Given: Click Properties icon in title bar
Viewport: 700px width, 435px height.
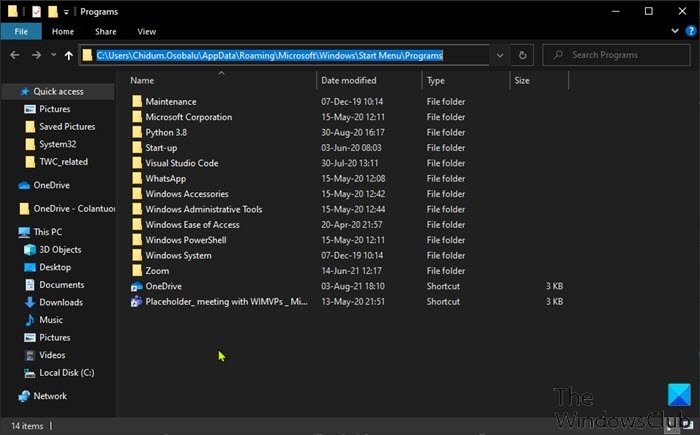Looking at the screenshot, I should click(37, 12).
